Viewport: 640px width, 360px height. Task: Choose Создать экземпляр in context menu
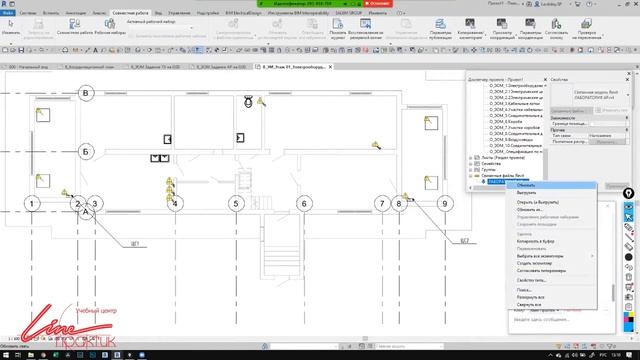coord(551,263)
